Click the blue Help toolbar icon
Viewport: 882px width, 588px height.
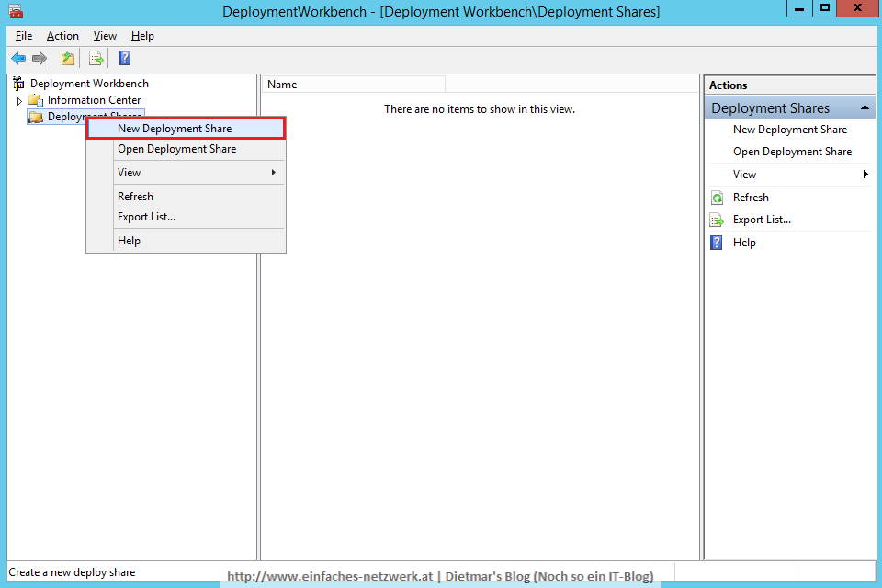pyautogui.click(x=124, y=58)
